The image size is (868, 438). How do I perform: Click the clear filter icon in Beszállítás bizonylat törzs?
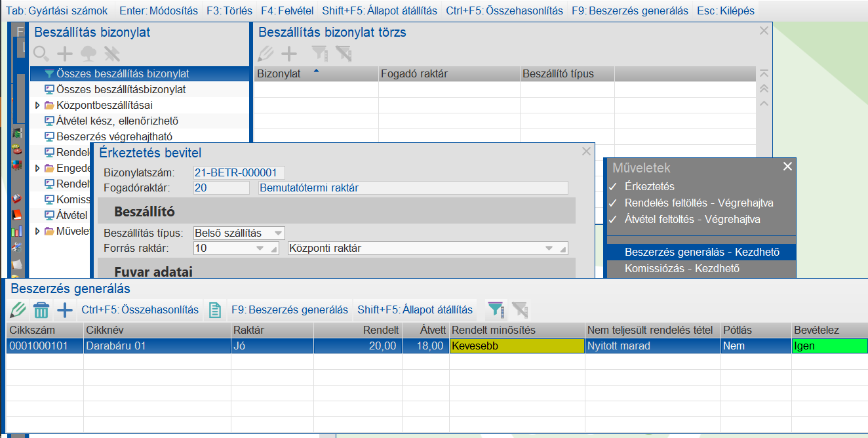tap(343, 54)
